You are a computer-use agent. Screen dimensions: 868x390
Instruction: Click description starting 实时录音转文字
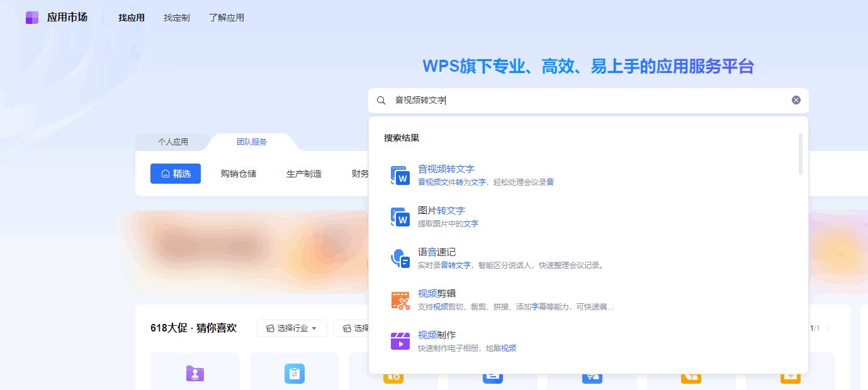point(512,265)
